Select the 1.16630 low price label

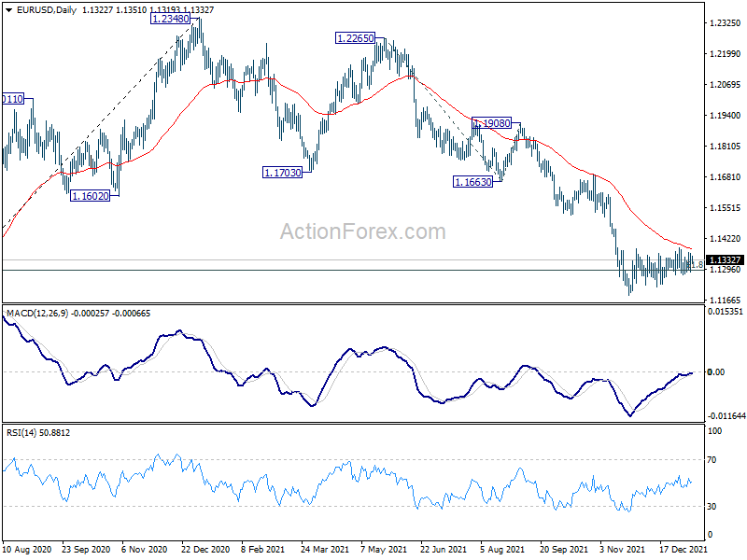click(x=472, y=182)
